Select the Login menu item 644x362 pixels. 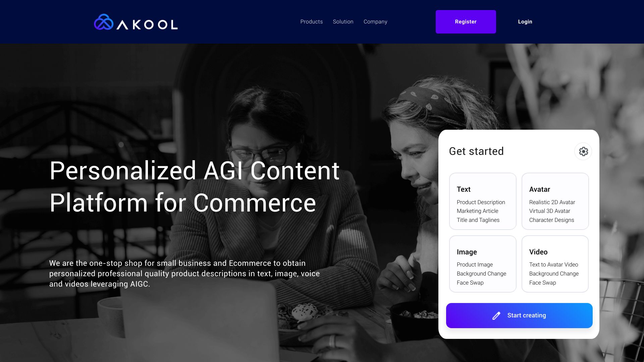coord(525,21)
